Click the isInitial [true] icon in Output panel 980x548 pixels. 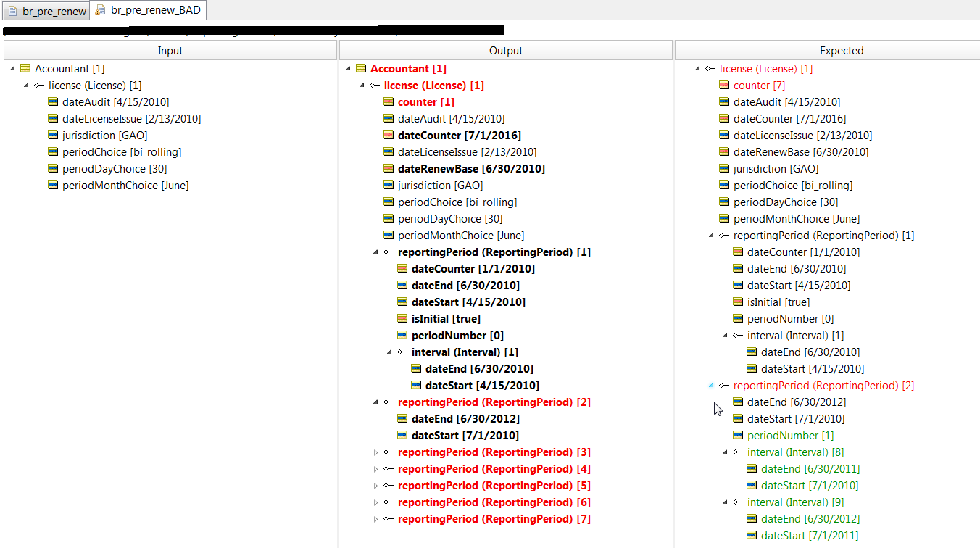(402, 319)
